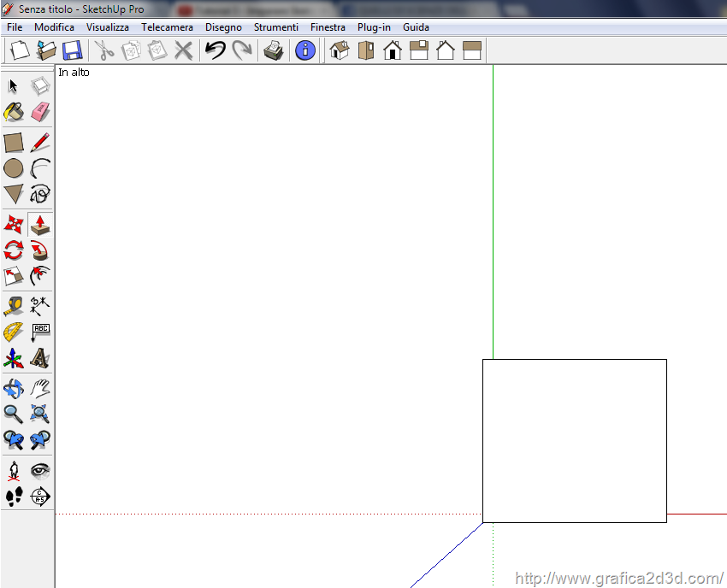Select the Tape Measure tool
This screenshot has width=727, height=588.
[x=14, y=306]
